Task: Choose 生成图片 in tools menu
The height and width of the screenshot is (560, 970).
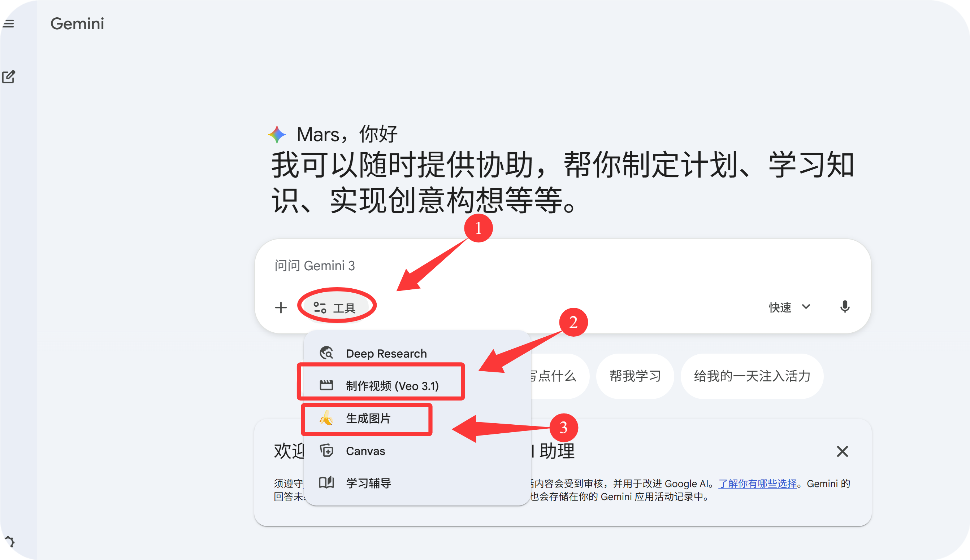Action: (368, 418)
